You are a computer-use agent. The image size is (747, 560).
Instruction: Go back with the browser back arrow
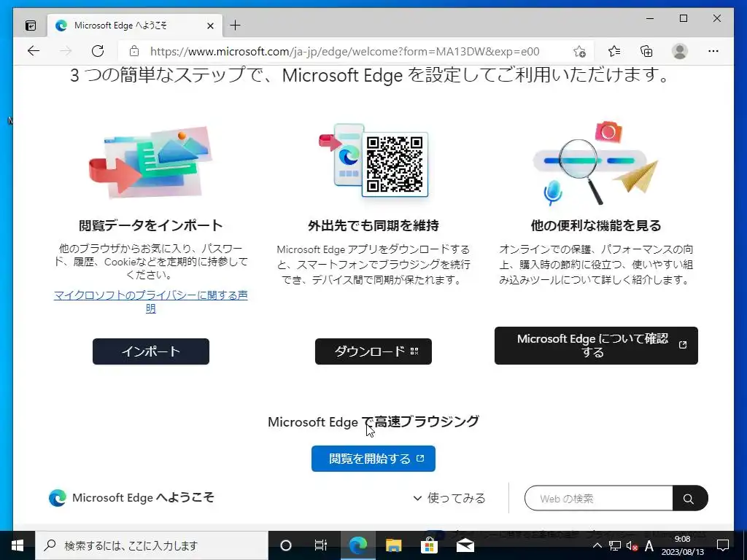click(34, 51)
